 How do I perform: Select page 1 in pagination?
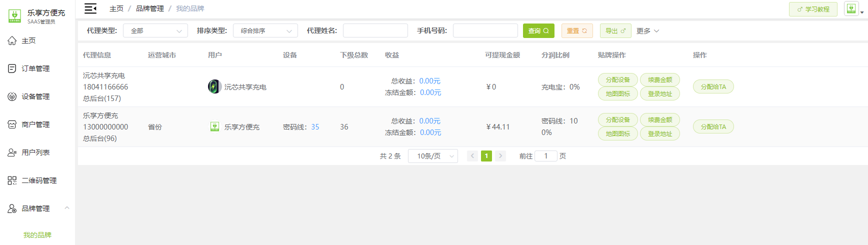click(486, 156)
